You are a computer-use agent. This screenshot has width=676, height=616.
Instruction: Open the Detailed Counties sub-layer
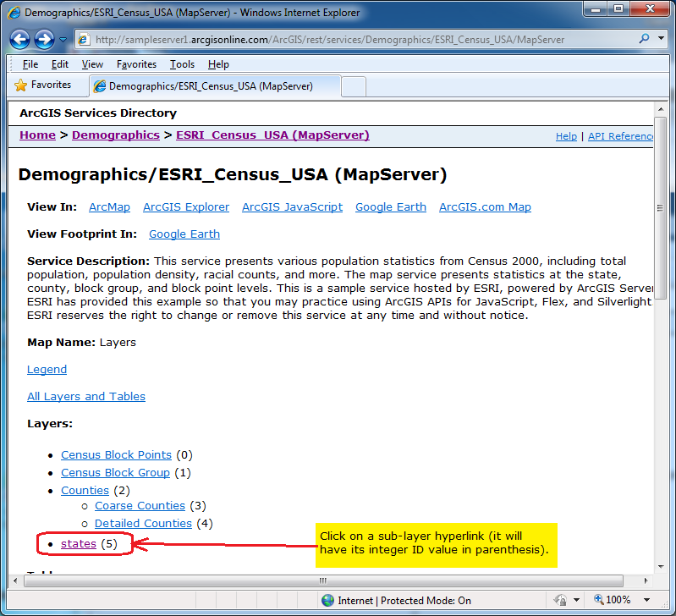143,523
